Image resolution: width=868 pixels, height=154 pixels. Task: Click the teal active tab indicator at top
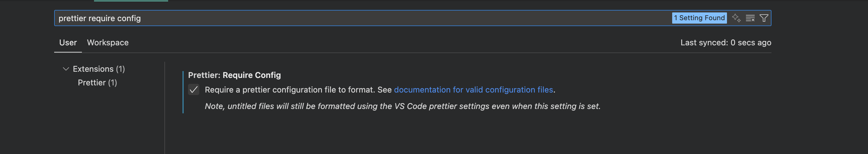point(131,1)
